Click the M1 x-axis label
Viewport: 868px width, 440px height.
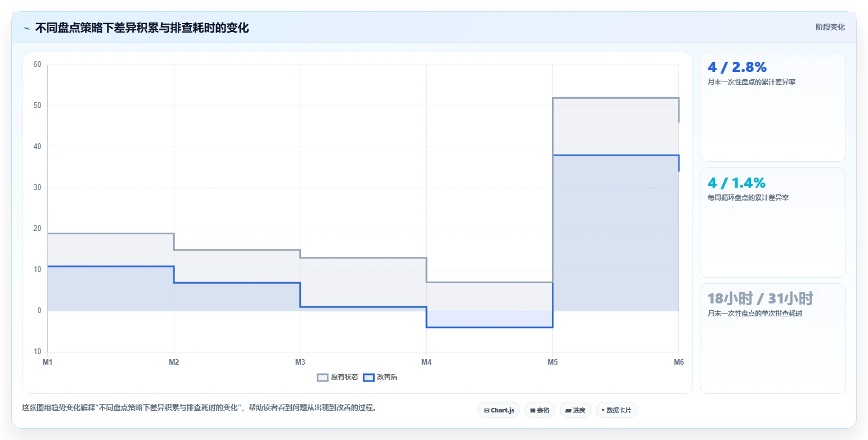point(47,362)
